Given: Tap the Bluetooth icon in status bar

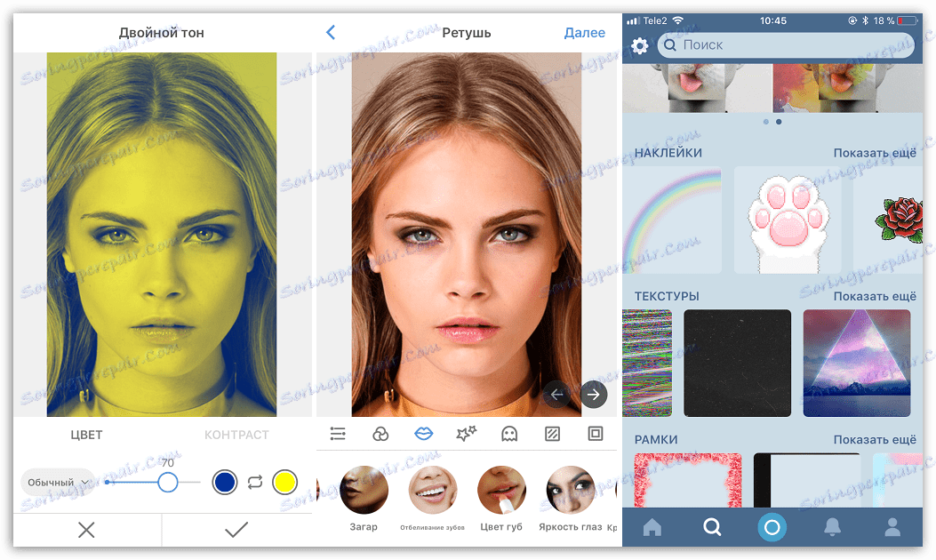Looking at the screenshot, I should click(x=865, y=21).
